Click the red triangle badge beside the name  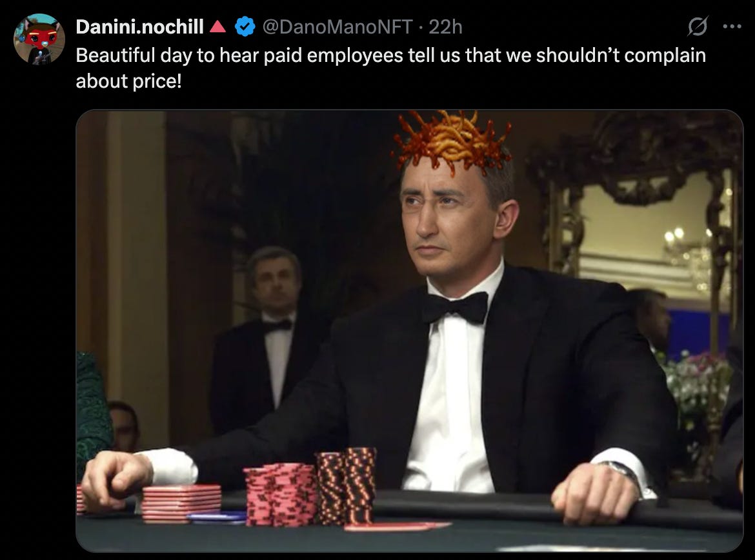pyautogui.click(x=217, y=26)
